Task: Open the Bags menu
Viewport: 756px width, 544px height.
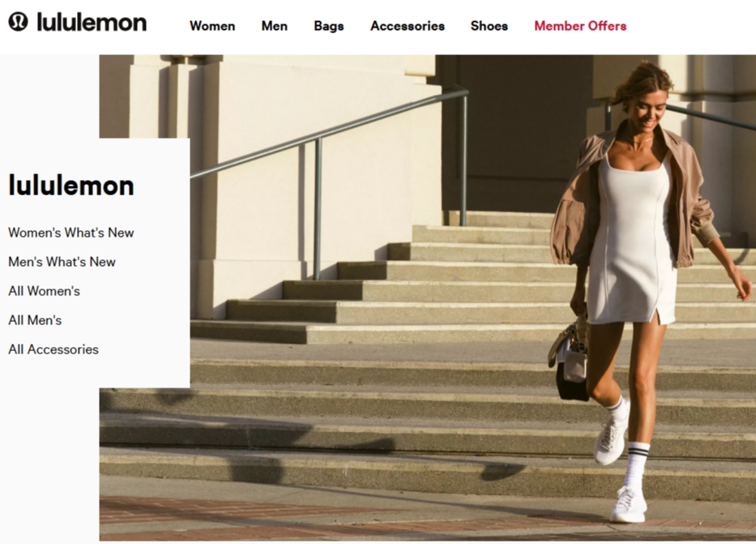Action: point(329,26)
